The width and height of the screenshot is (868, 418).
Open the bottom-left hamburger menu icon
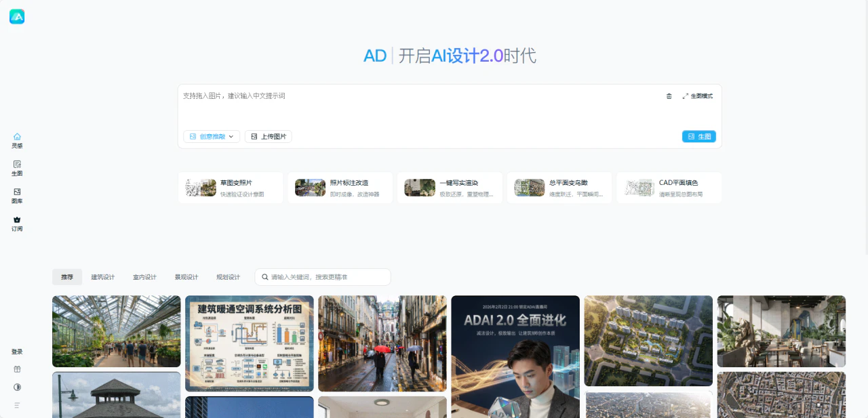(17, 404)
